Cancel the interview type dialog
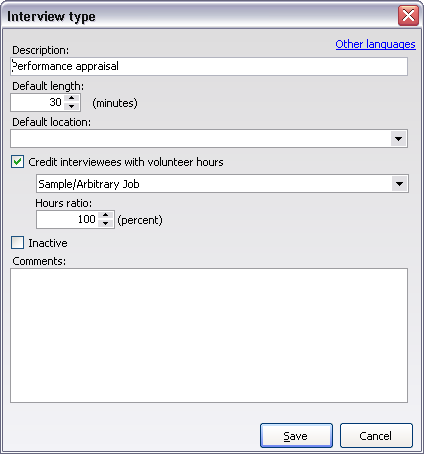The height and width of the screenshot is (454, 424). point(376,436)
